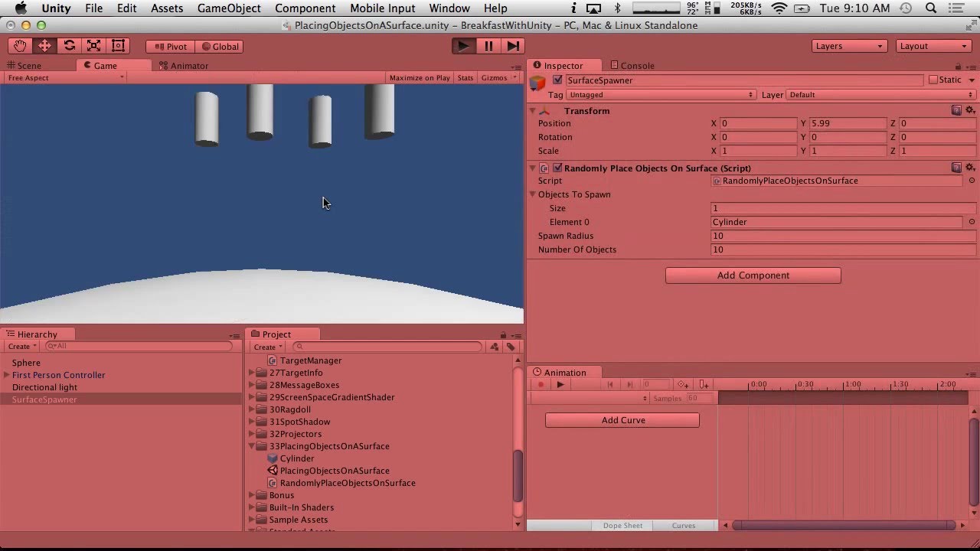Click the Animation record button
This screenshot has width=980, height=551.
(x=541, y=385)
